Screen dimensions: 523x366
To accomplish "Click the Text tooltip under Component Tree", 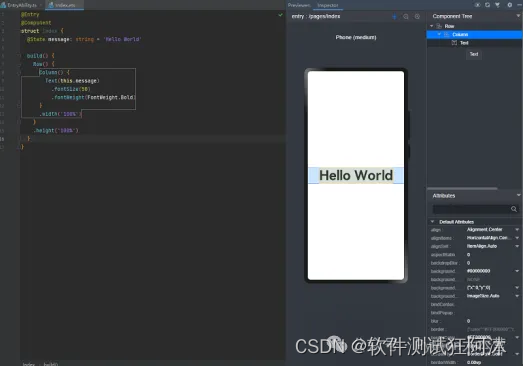I will pyautogui.click(x=474, y=54).
